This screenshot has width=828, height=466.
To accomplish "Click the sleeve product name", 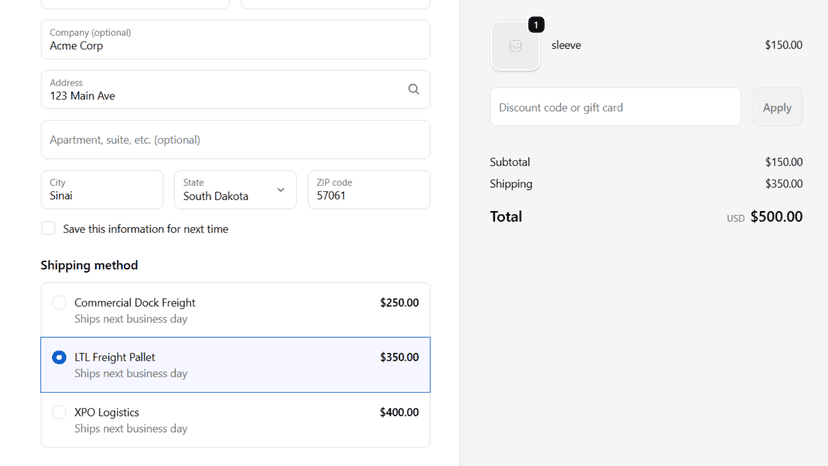I will (566, 45).
